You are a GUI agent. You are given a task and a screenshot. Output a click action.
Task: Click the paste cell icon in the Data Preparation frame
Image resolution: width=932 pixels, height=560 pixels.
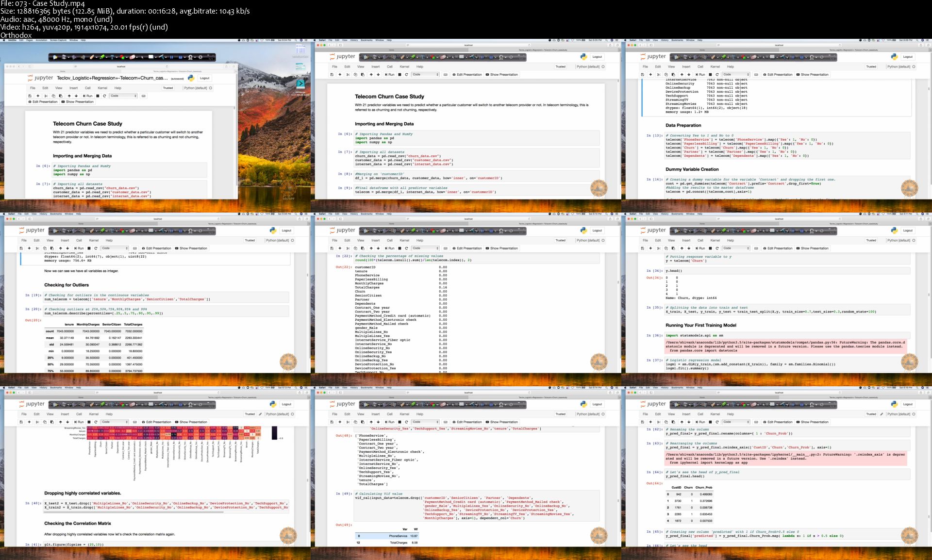[673, 75]
